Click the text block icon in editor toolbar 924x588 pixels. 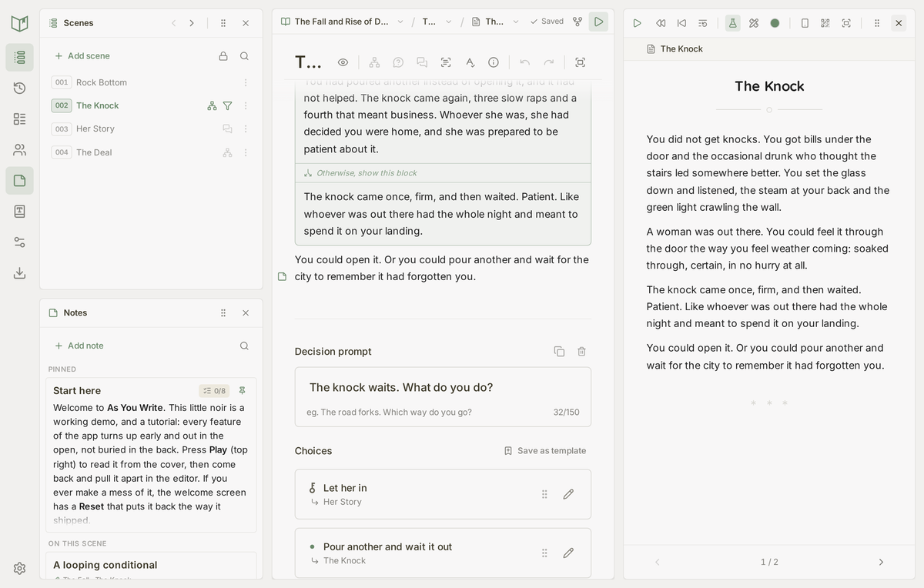point(446,62)
